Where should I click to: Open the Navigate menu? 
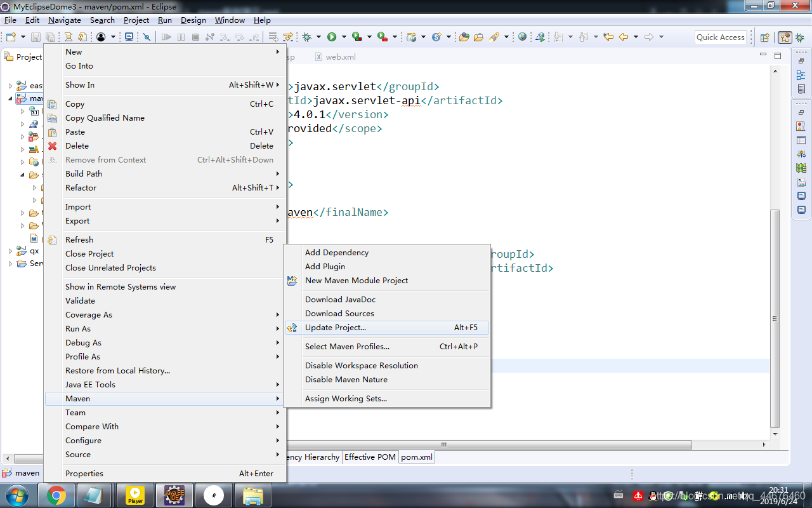pyautogui.click(x=65, y=20)
